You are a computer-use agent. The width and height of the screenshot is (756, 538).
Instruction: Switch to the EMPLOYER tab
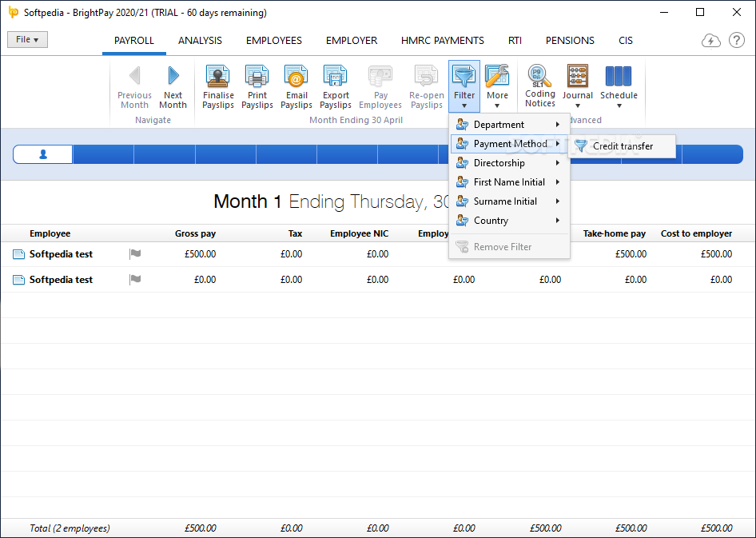(352, 41)
